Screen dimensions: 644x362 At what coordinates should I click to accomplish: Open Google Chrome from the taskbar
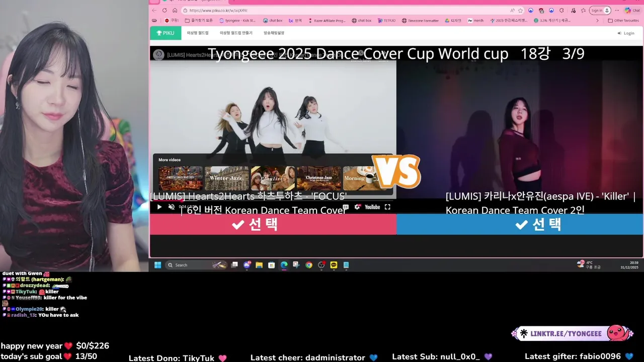coord(309,265)
